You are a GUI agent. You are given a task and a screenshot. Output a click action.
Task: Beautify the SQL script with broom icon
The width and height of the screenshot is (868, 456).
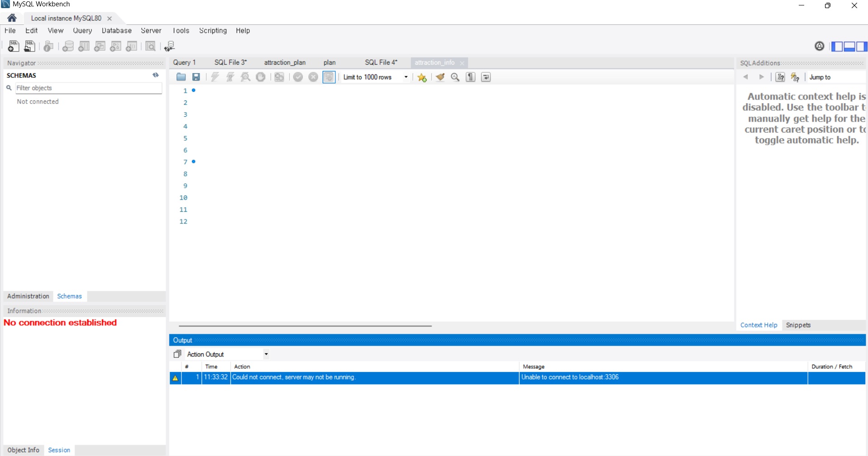point(440,77)
